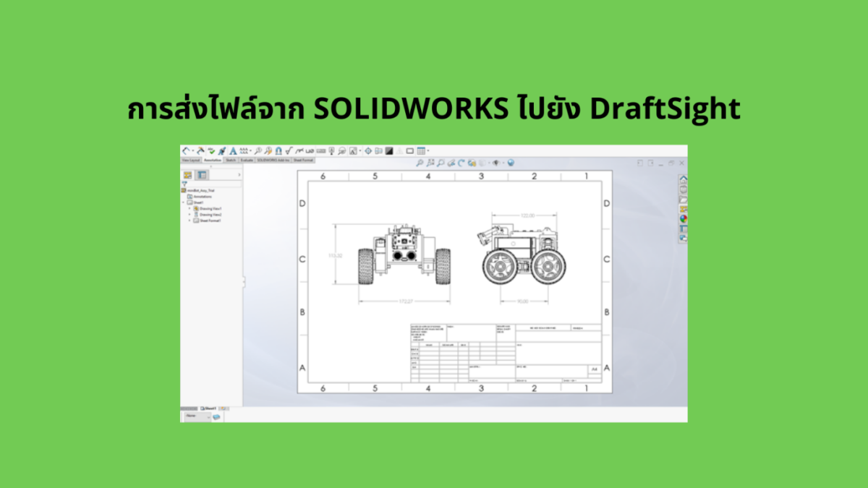The height and width of the screenshot is (488, 868).
Task: Select the Zoom to Fit icon
Action: (420, 162)
